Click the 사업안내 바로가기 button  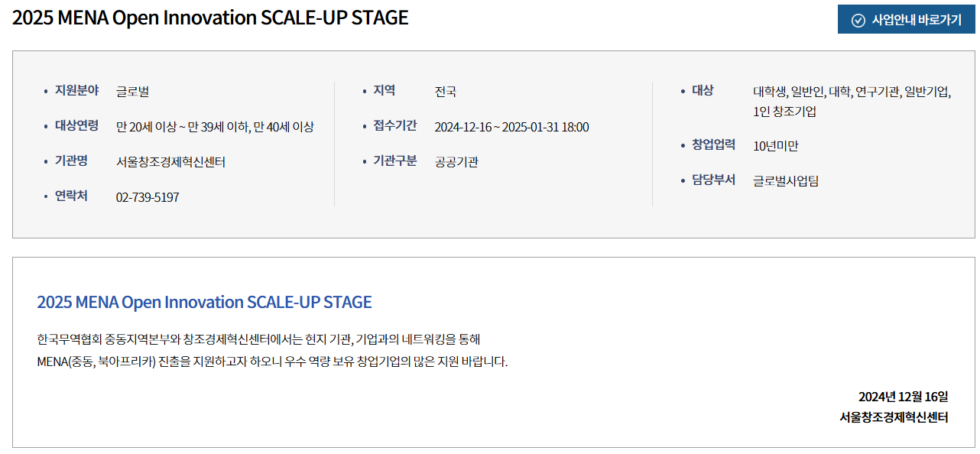[x=906, y=20]
